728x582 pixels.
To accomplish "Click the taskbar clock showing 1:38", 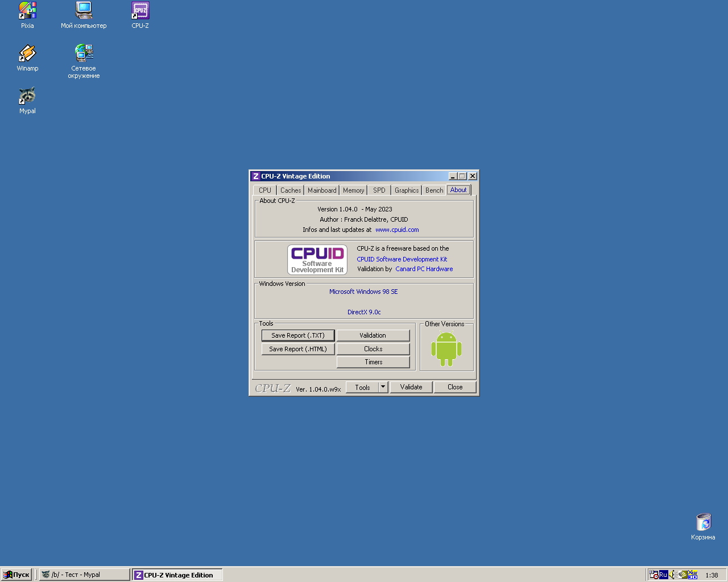I will [712, 575].
